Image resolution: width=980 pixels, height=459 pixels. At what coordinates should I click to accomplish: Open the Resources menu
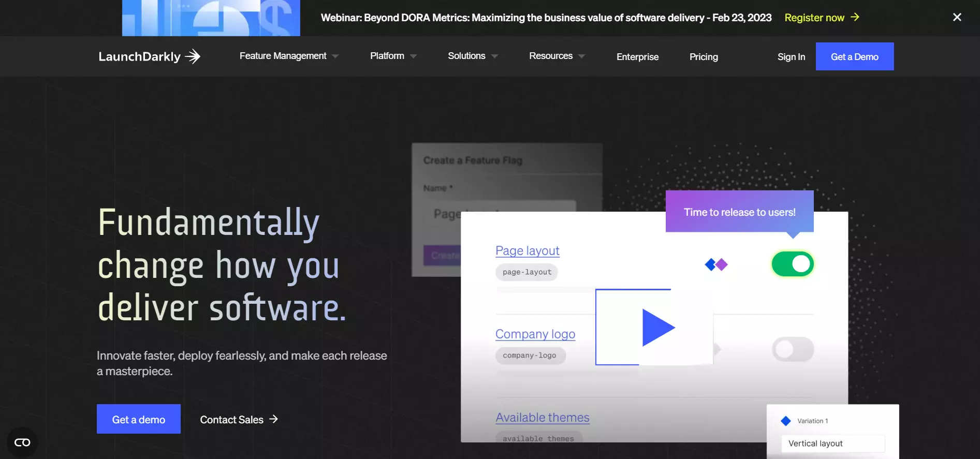tap(551, 56)
